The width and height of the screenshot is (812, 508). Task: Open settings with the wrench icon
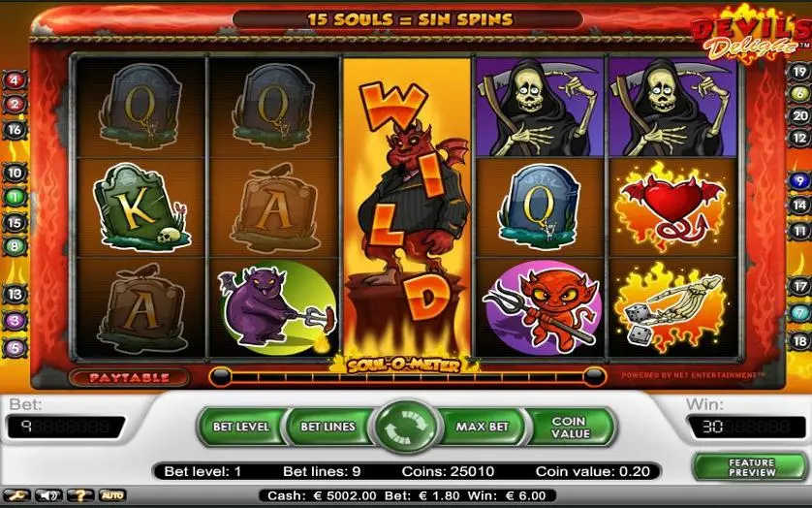16,495
